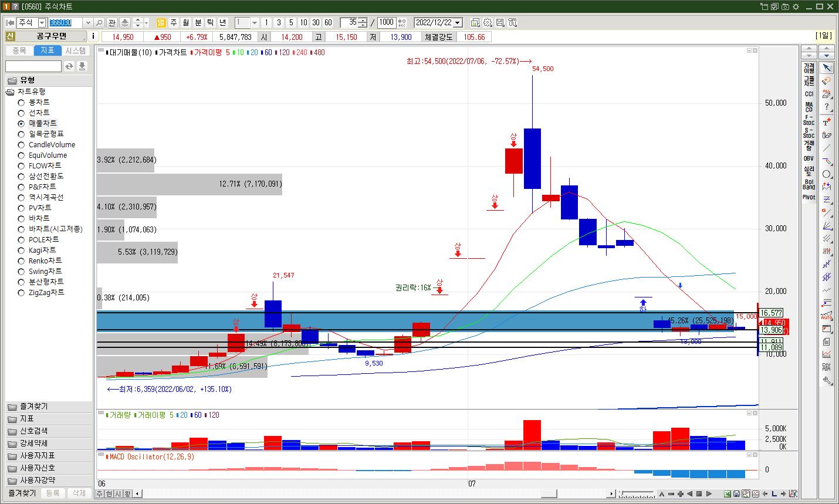Viewport: 839px width, 504px height.
Task: Click the AUTO trendline tool
Action: pyautogui.click(x=827, y=316)
